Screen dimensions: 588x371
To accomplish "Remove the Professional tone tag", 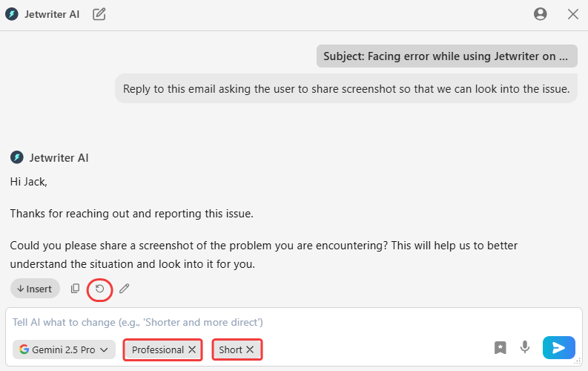I will click(192, 349).
